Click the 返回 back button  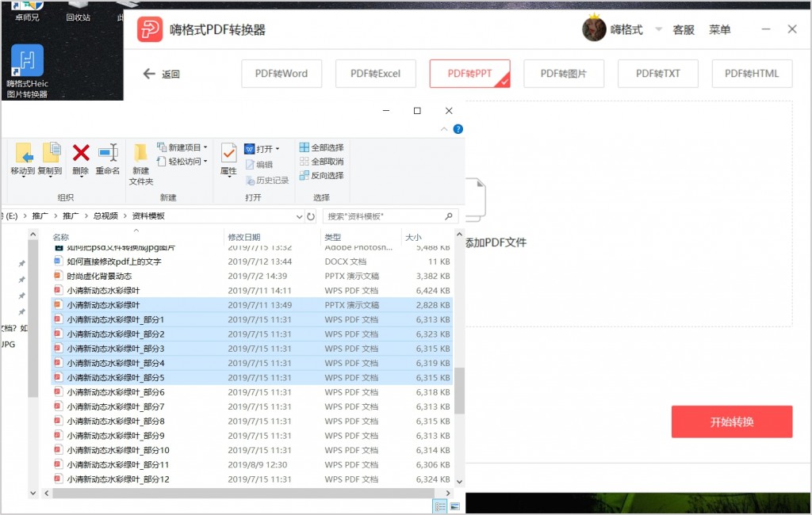162,74
